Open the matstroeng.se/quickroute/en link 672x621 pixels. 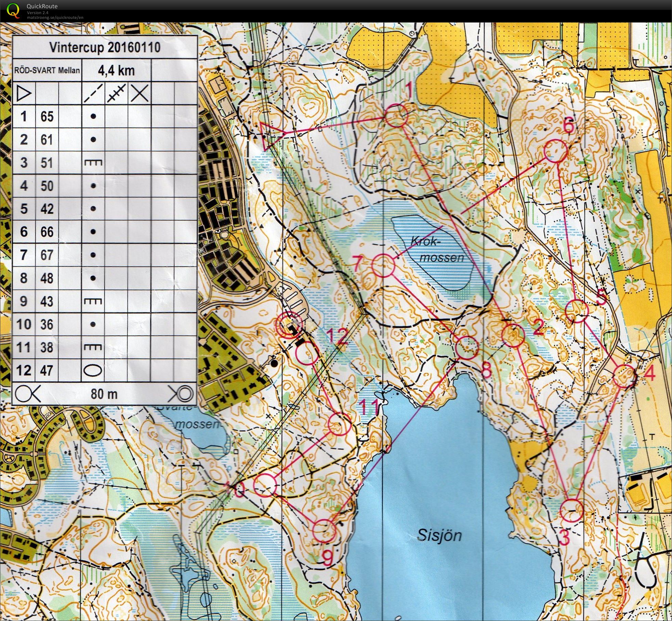click(55, 17)
